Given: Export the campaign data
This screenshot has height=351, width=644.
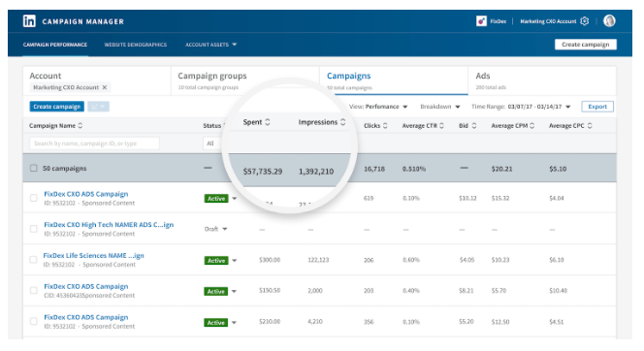Looking at the screenshot, I should point(597,107).
